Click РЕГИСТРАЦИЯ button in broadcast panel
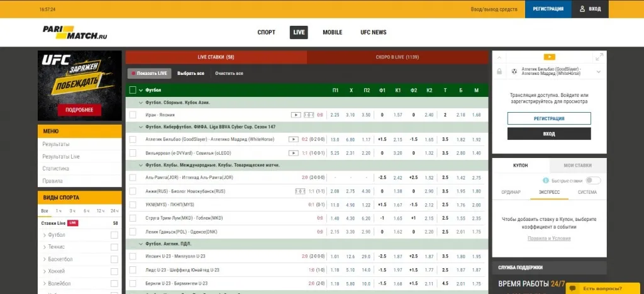This screenshot has width=644, height=294. click(x=549, y=118)
